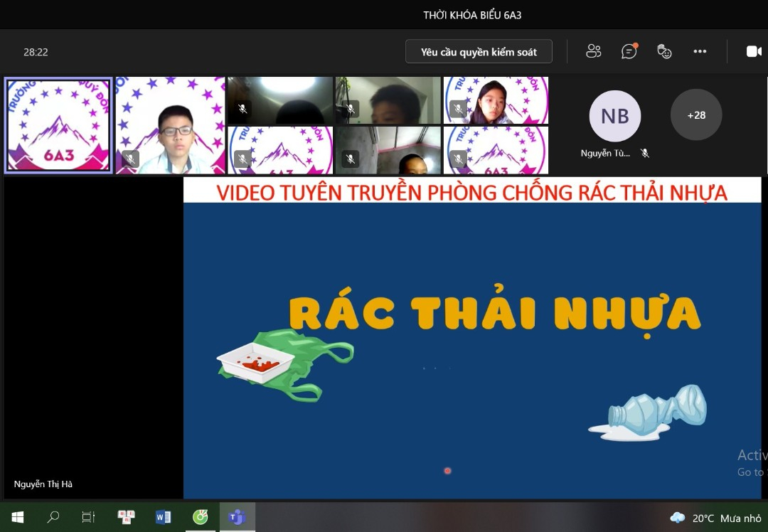This screenshot has width=768, height=532.
Task: Open the Task View taskbar icon
Action: (x=88, y=517)
